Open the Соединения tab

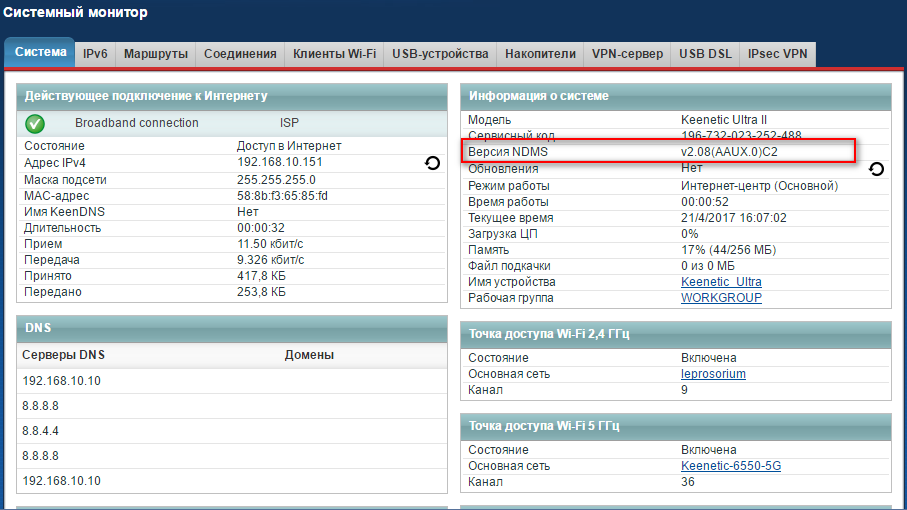coord(239,54)
